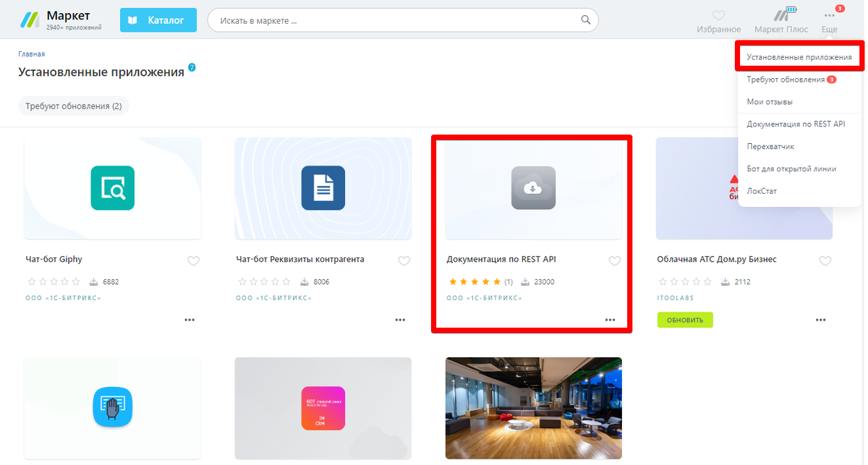Open three-dot menu under Чат-бот Giphy
The width and height of the screenshot is (868, 465).
pyautogui.click(x=190, y=320)
